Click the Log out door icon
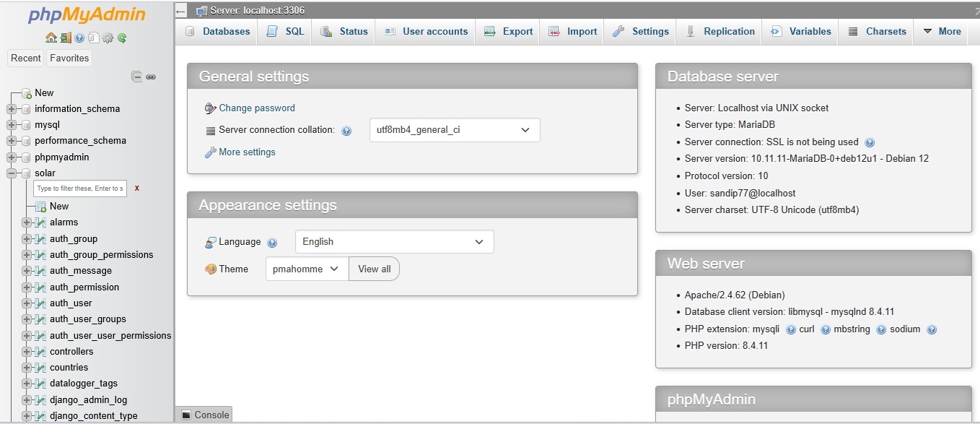The image size is (980, 424). [x=66, y=38]
